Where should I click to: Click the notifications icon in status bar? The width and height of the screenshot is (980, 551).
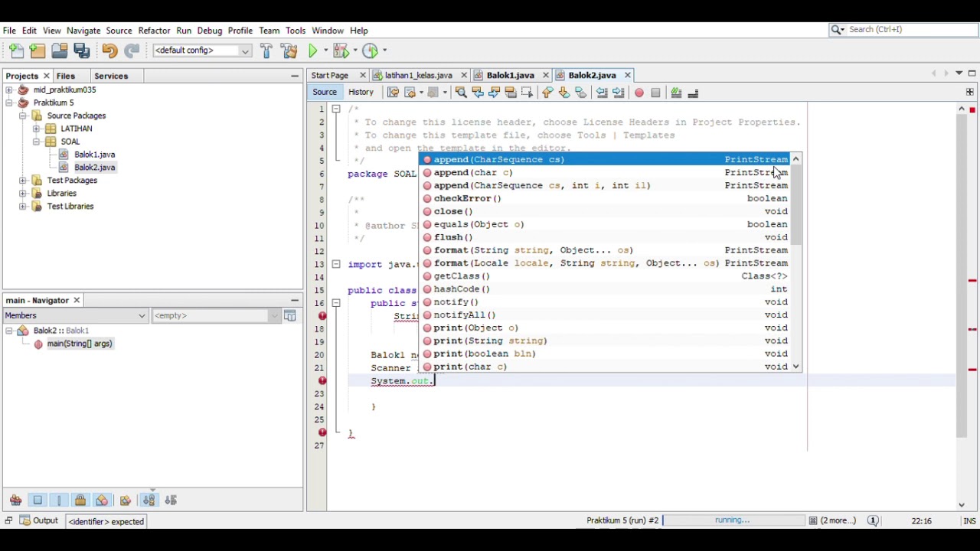[x=874, y=520]
